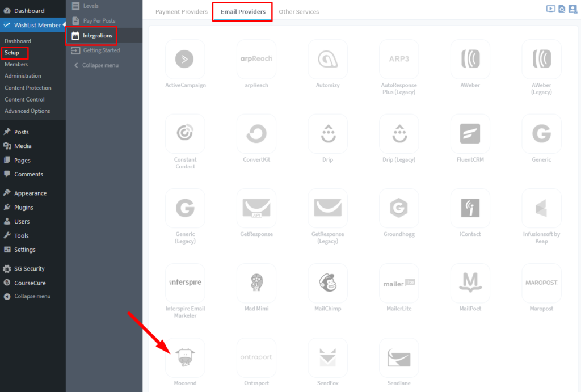581x392 pixels.
Task: Switch to the Other Services tab
Action: tap(298, 11)
